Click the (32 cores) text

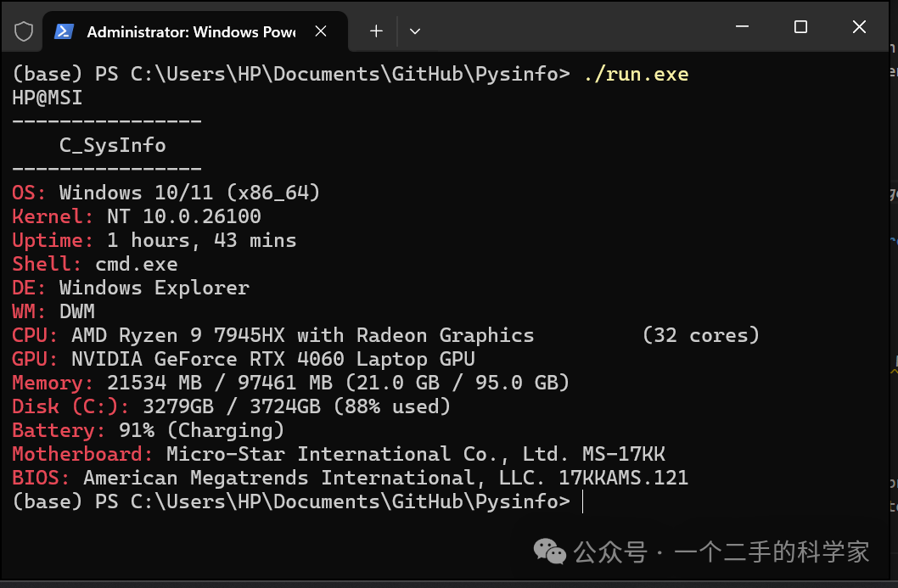[701, 335]
